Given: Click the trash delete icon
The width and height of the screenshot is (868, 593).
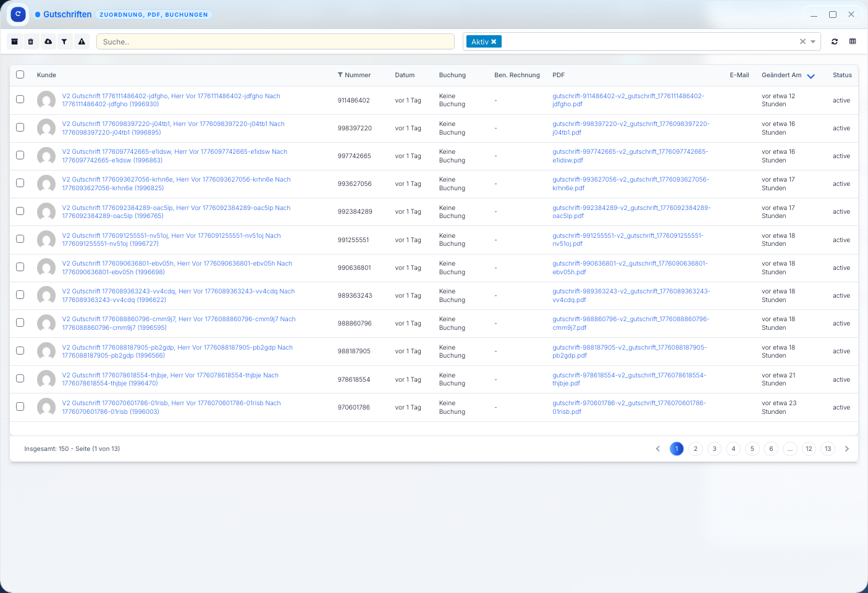Looking at the screenshot, I should click(31, 41).
